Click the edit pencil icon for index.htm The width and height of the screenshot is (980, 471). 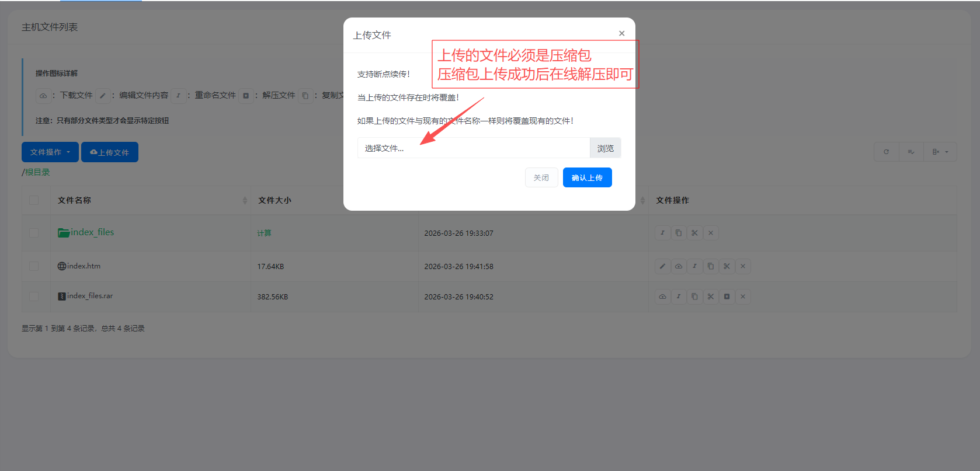(662, 266)
